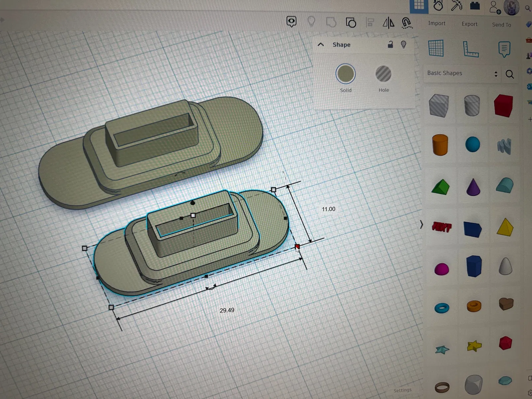Click the 11.00 width dimension value

(x=329, y=209)
